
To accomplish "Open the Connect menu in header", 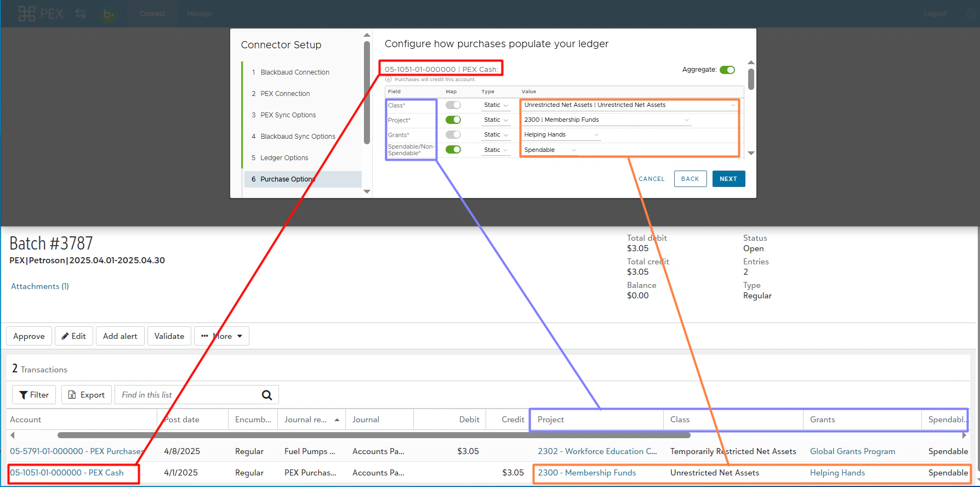I will pyautogui.click(x=152, y=14).
